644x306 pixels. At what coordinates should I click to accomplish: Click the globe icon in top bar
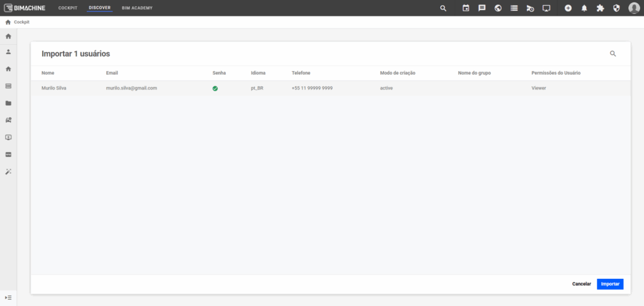[498, 8]
